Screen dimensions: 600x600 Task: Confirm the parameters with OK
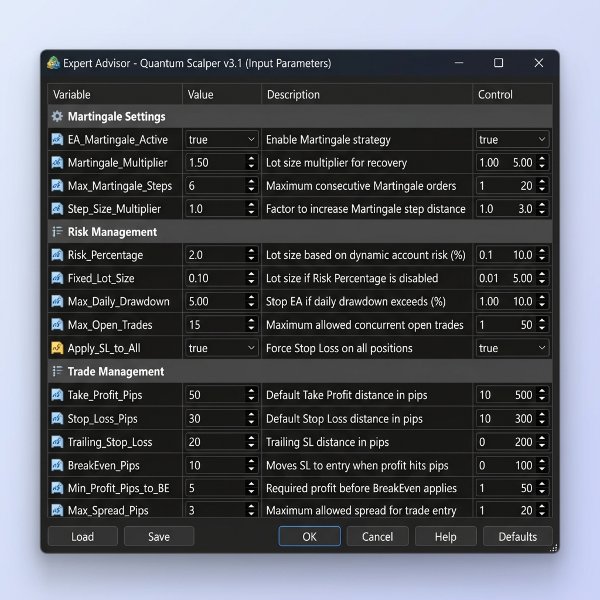click(310, 536)
